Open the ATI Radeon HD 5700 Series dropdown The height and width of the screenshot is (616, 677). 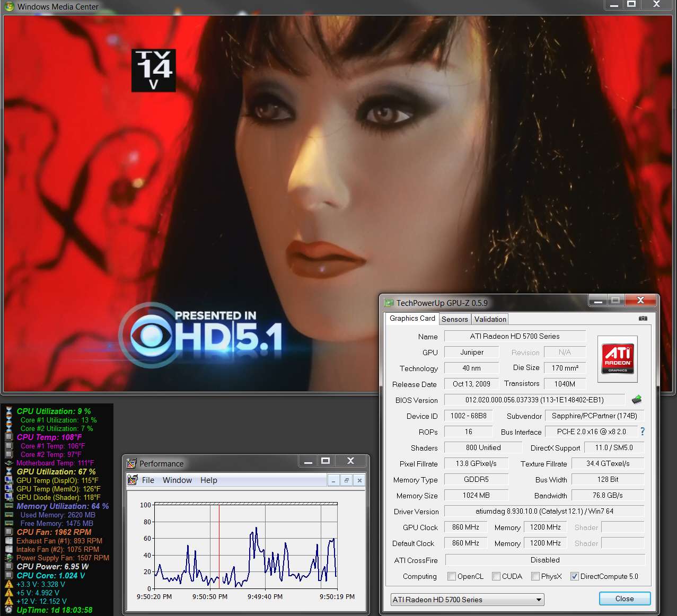[467, 600]
